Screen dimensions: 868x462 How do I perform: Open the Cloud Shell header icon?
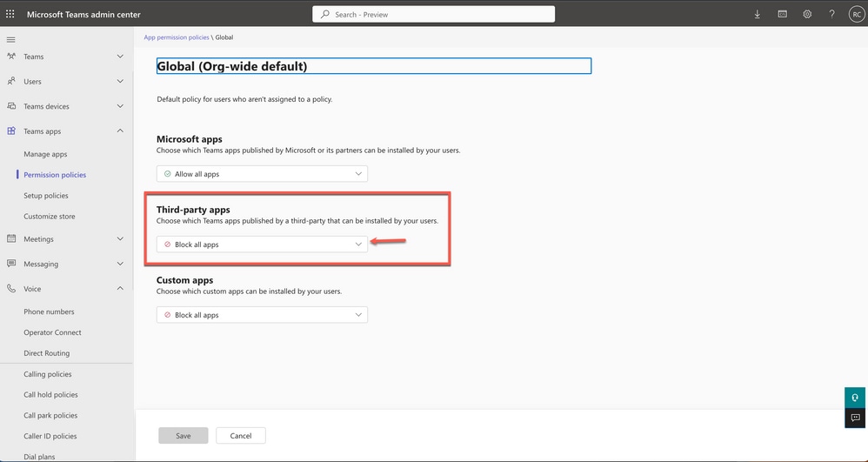[782, 15]
